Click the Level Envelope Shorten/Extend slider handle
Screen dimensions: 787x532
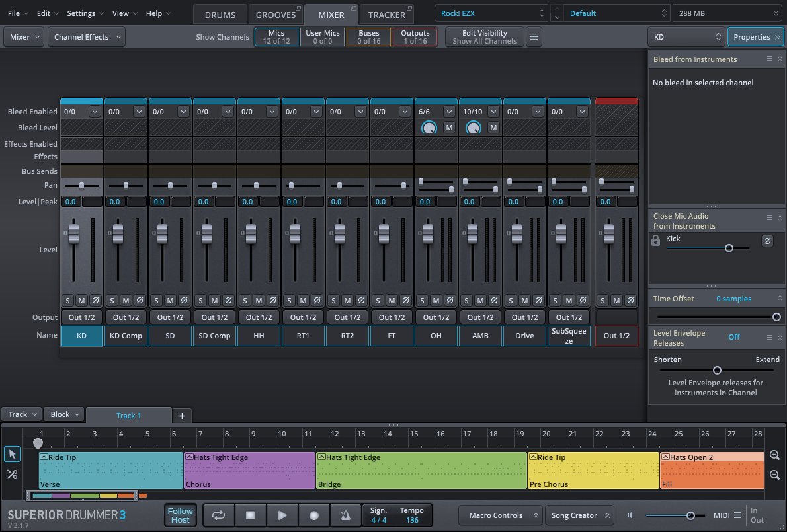tap(717, 370)
